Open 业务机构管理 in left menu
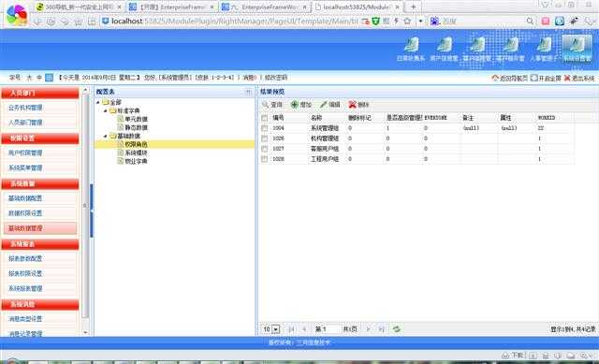Screen dimensions: 599x364 (25, 108)
